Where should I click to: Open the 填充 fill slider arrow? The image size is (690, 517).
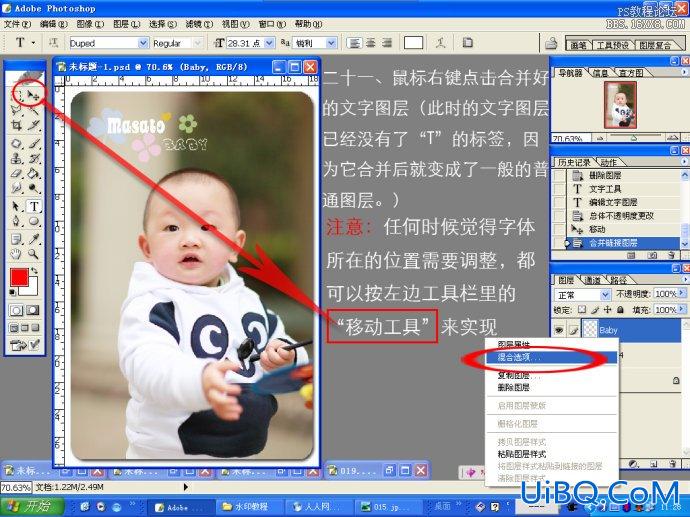pos(682,309)
